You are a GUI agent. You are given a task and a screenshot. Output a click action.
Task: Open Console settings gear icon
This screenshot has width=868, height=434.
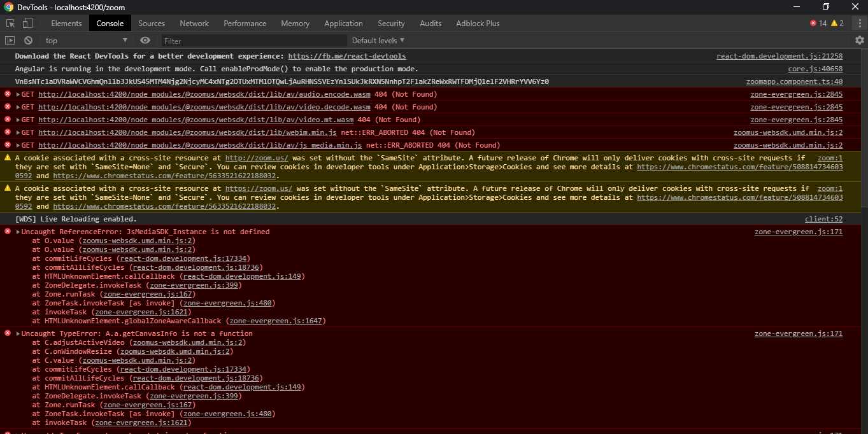coord(860,41)
